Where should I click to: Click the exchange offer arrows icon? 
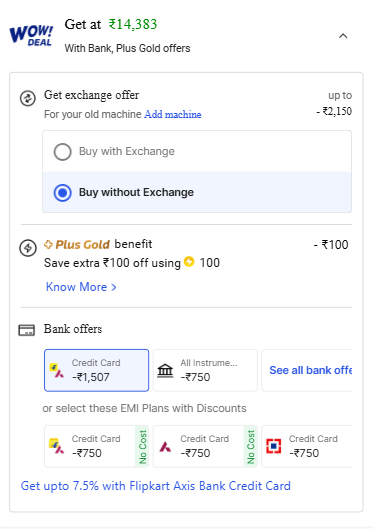tap(28, 98)
